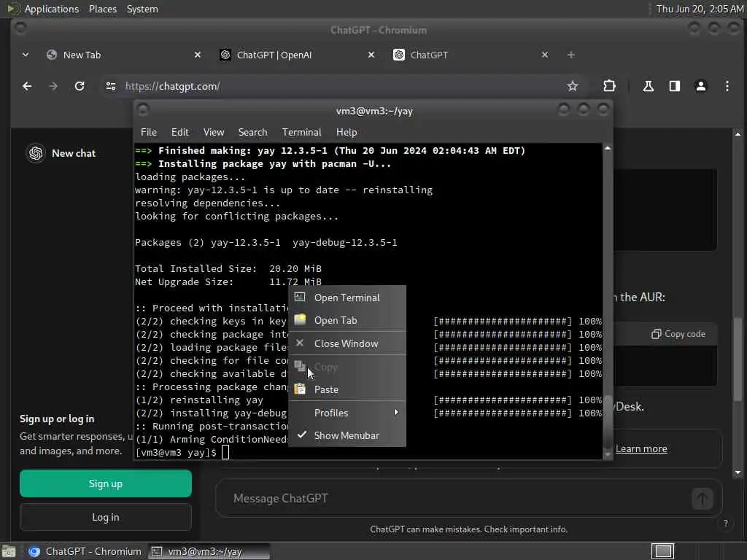Screen dimensions: 747x560
Task: Click the page scroll down arrow
Action: (x=738, y=472)
